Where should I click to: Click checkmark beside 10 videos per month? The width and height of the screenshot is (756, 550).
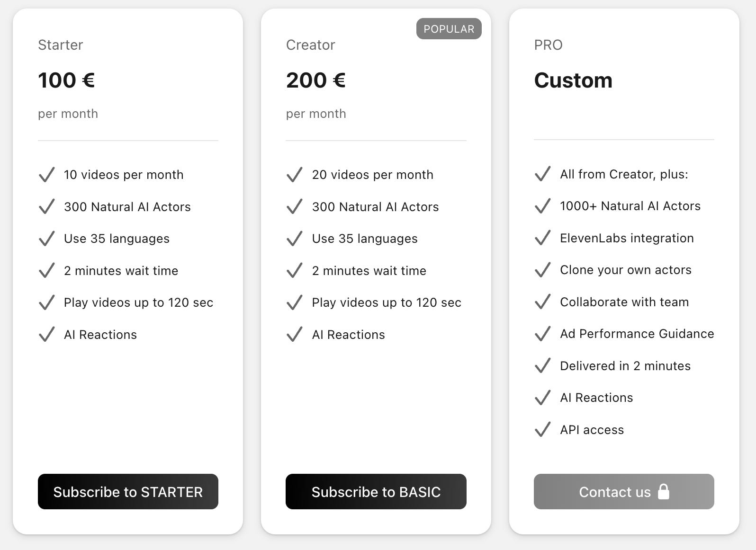click(x=46, y=175)
